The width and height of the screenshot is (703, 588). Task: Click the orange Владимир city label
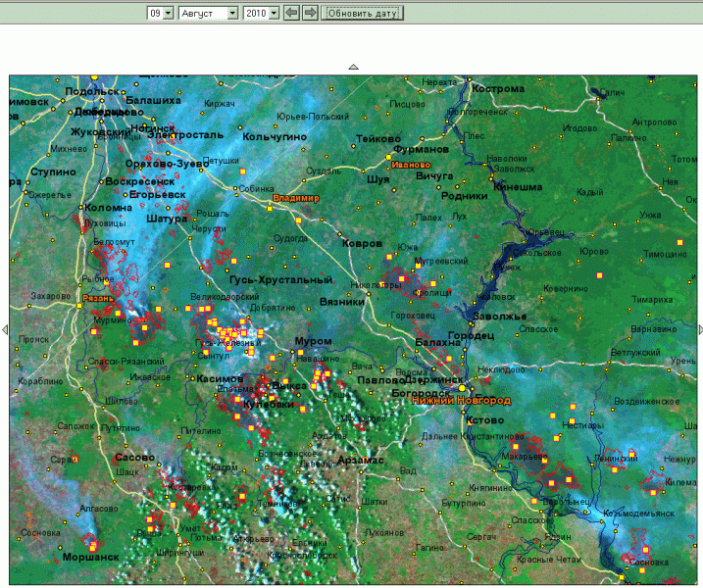click(296, 199)
